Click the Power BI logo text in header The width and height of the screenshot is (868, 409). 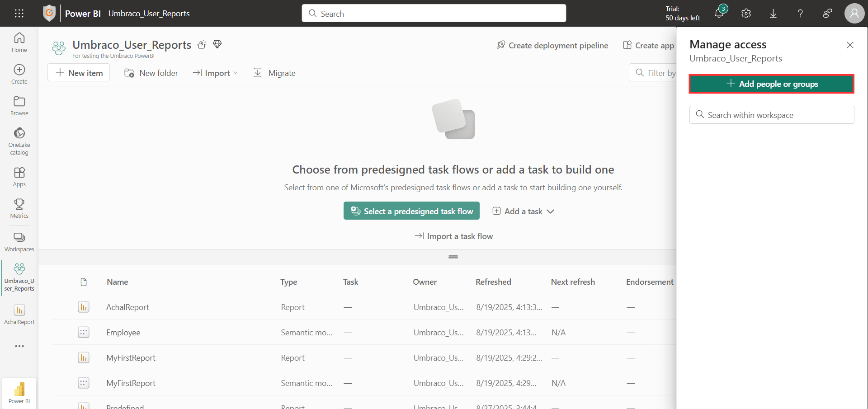click(83, 14)
